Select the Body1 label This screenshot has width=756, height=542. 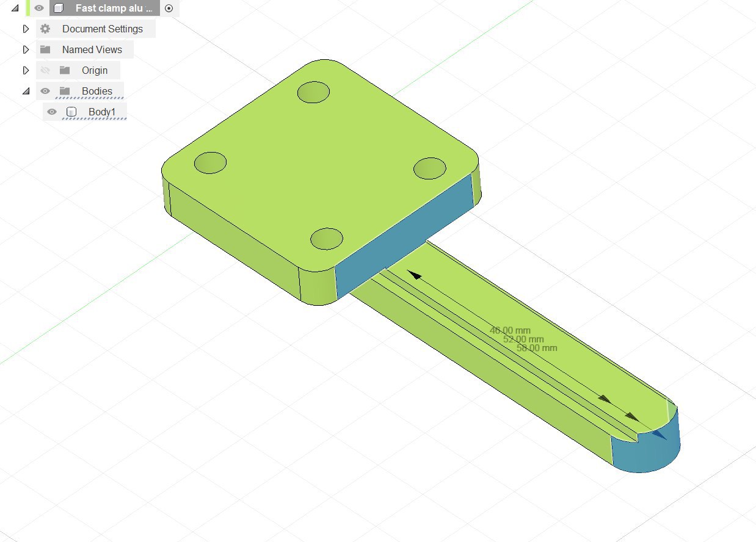(x=102, y=112)
